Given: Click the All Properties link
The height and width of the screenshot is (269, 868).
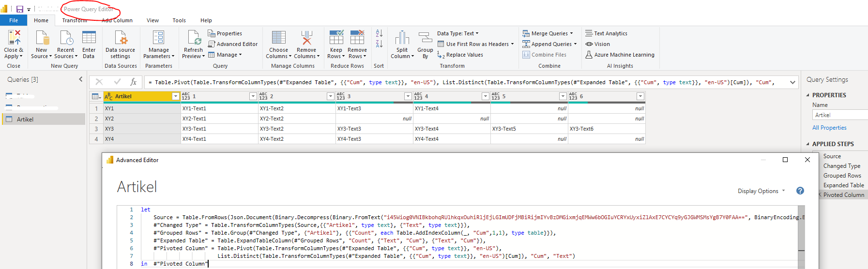Looking at the screenshot, I should click(x=829, y=128).
